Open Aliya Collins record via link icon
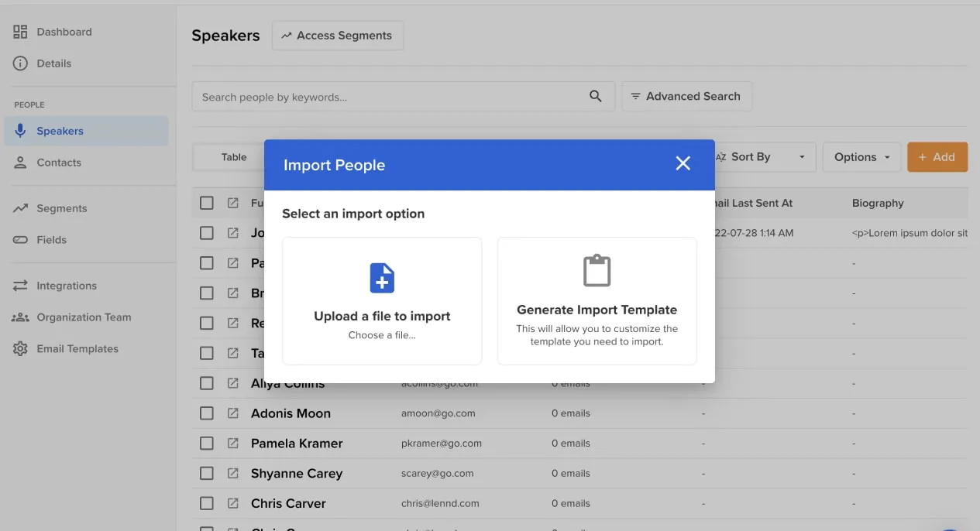 [x=233, y=383]
